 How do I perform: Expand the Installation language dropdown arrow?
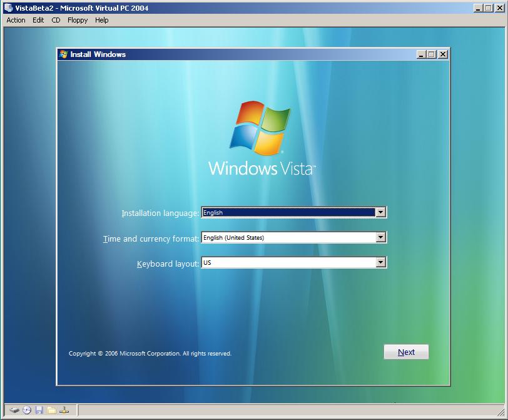pyautogui.click(x=380, y=212)
